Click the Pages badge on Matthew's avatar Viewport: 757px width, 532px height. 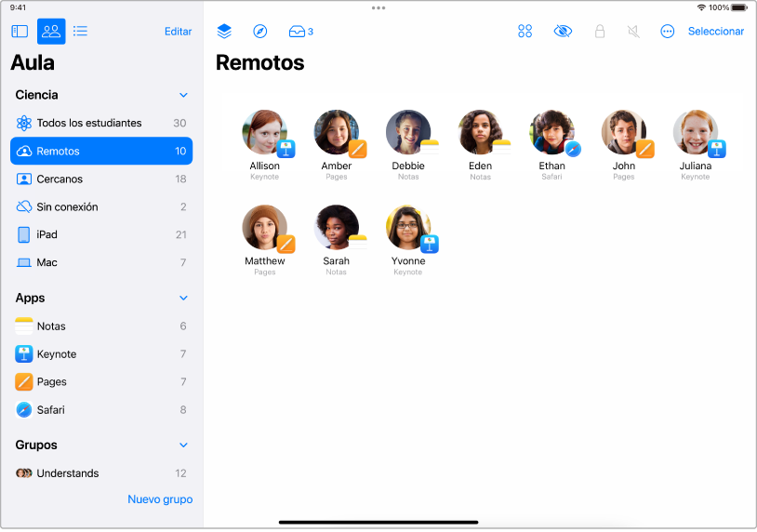pyautogui.click(x=286, y=245)
